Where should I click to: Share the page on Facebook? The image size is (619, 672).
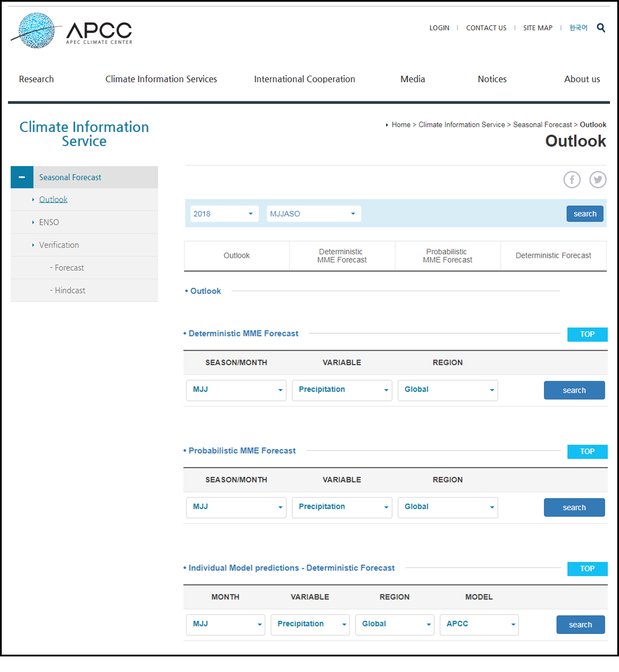pos(572,180)
